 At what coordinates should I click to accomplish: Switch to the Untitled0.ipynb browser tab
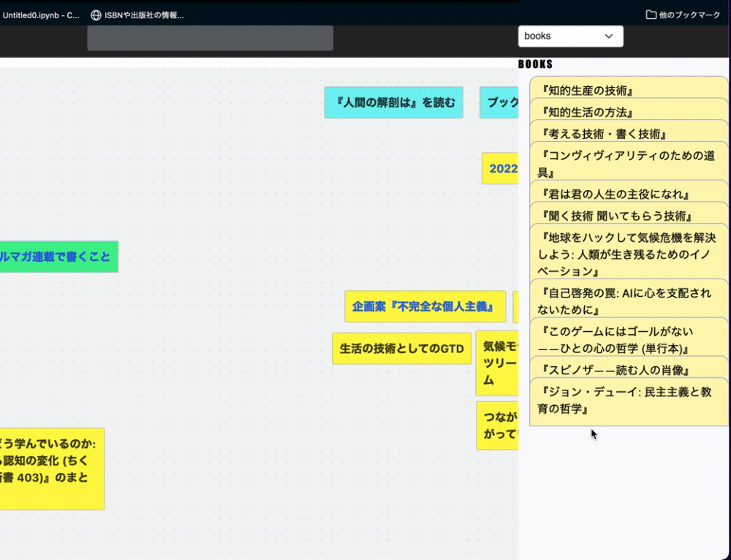coord(40,14)
